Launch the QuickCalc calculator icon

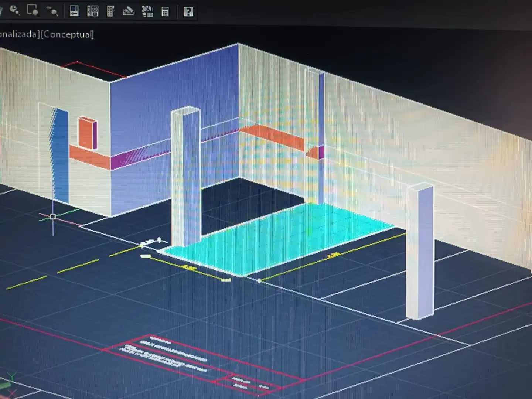click(x=165, y=11)
